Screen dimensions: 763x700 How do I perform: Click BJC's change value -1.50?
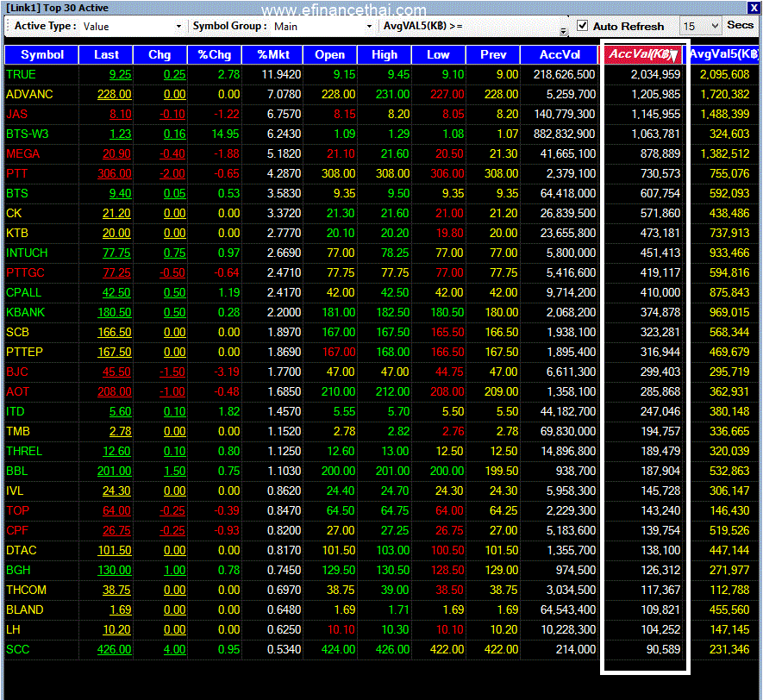pyautogui.click(x=172, y=372)
